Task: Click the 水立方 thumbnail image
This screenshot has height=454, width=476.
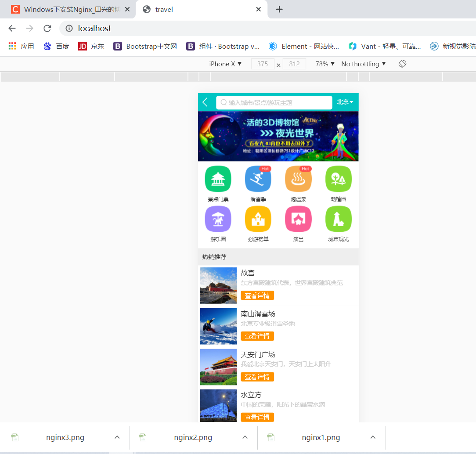Action: 218,406
